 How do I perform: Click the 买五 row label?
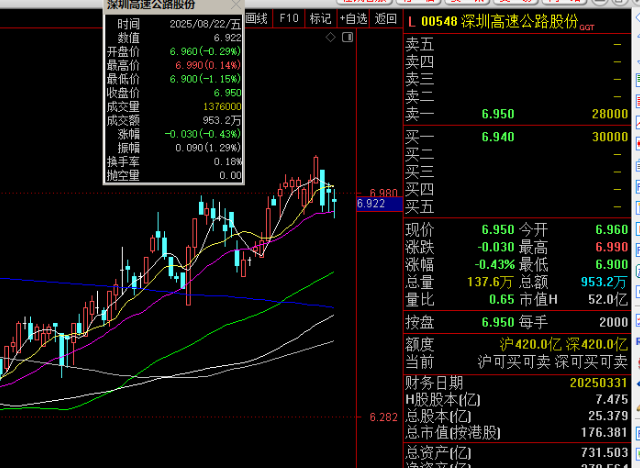pyautogui.click(x=420, y=207)
